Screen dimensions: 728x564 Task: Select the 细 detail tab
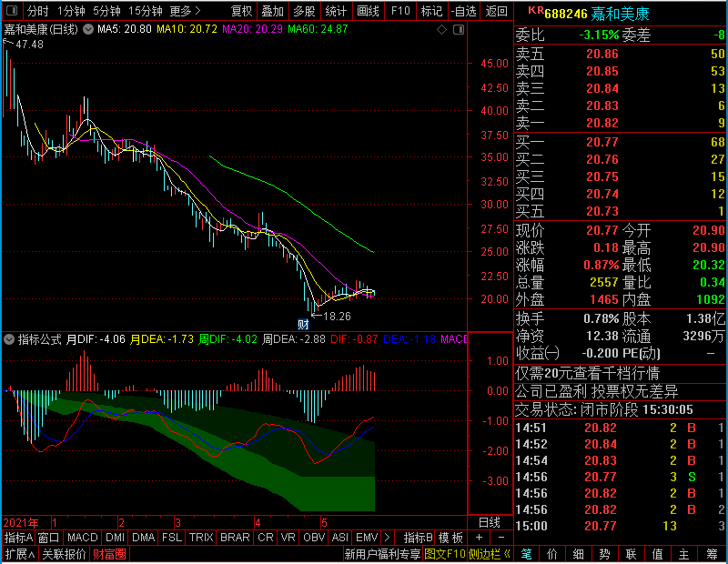(578, 554)
